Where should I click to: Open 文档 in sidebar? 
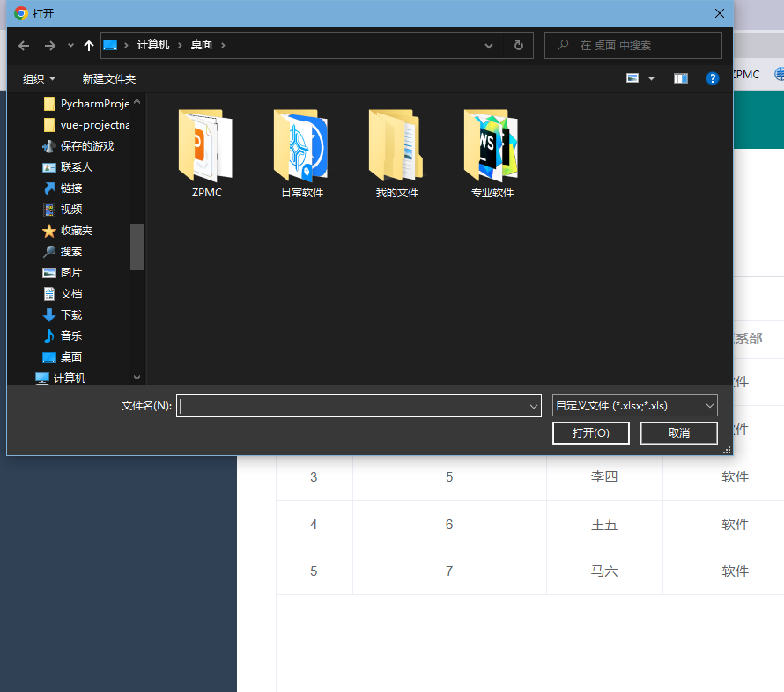[x=63, y=294]
